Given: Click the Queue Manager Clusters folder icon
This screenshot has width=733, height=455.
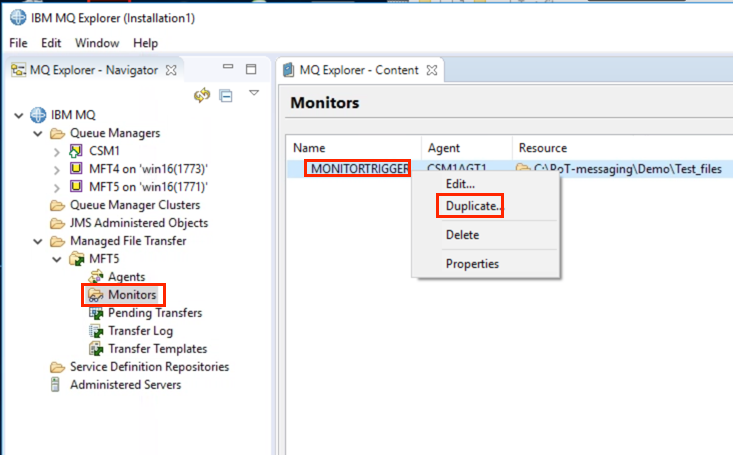Looking at the screenshot, I should tap(57, 205).
